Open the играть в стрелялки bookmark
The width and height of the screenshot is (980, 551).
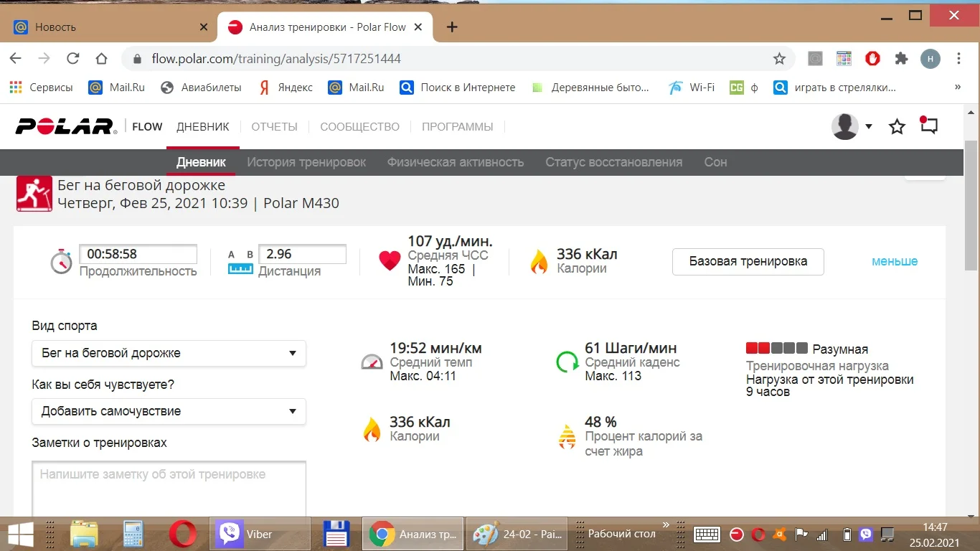pos(834,88)
